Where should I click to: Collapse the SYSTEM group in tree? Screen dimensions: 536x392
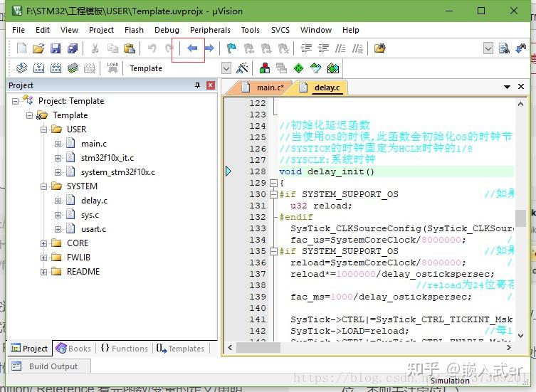click(x=44, y=186)
